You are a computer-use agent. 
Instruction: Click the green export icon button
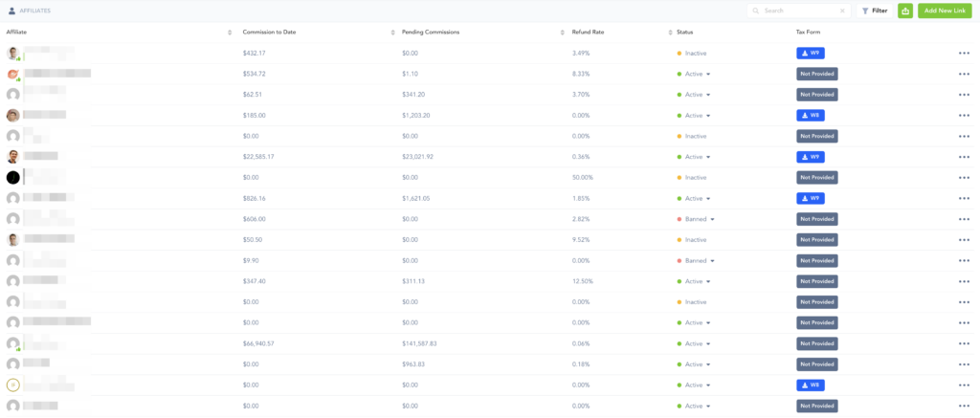[904, 11]
